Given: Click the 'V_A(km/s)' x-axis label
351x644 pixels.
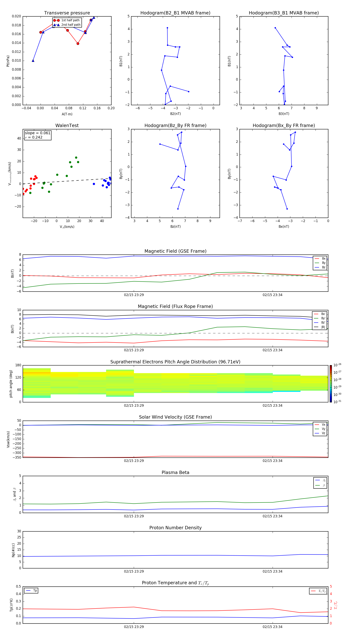Looking at the screenshot, I should 67,227.
